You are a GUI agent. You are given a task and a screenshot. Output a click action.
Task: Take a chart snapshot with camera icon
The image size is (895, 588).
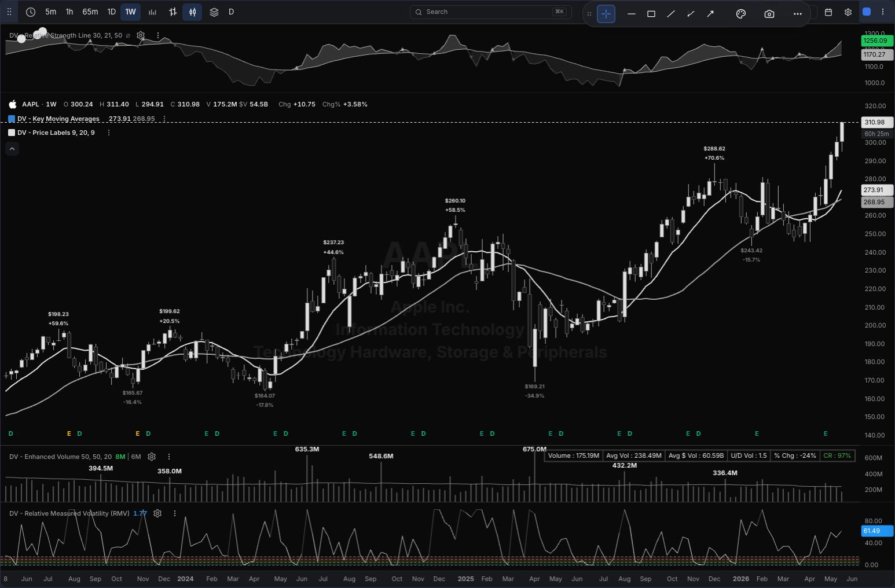[769, 14]
